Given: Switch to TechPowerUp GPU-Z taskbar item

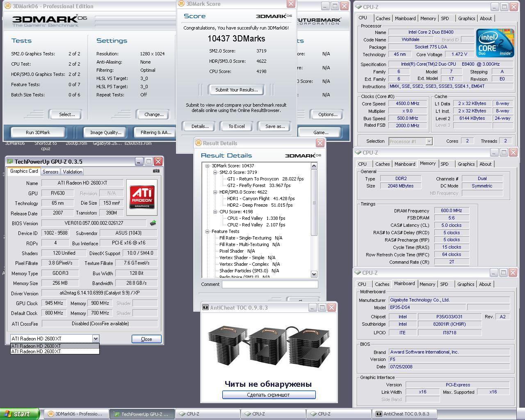Looking at the screenshot, I should coord(142,414).
